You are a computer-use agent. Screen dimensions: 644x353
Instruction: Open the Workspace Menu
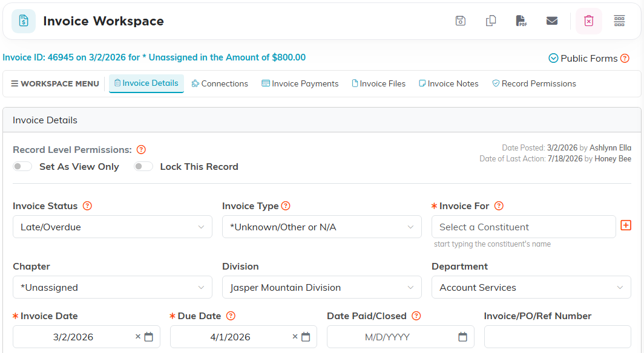pos(55,83)
